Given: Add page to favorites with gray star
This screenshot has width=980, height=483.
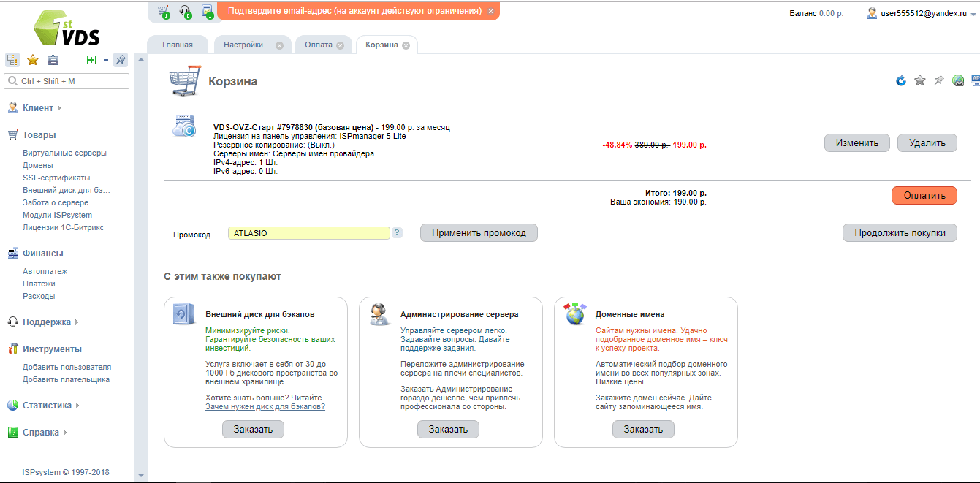Looking at the screenshot, I should click(920, 80).
